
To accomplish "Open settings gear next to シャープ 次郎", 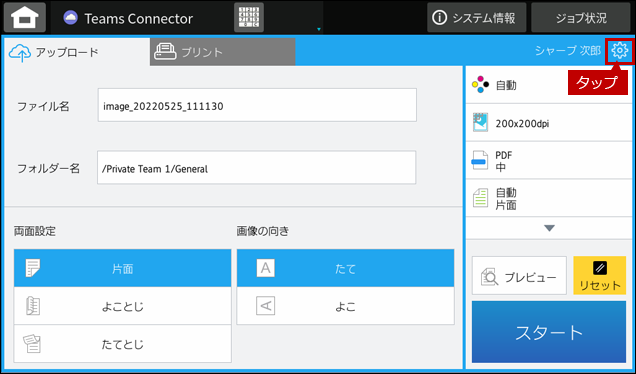I will tap(619, 51).
